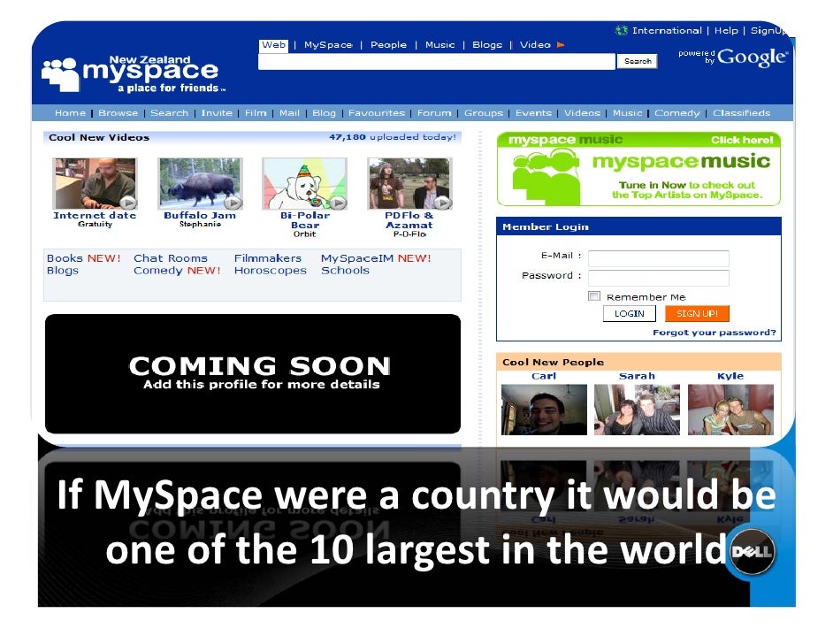Click the myspacemusic headphones icon

click(546, 176)
